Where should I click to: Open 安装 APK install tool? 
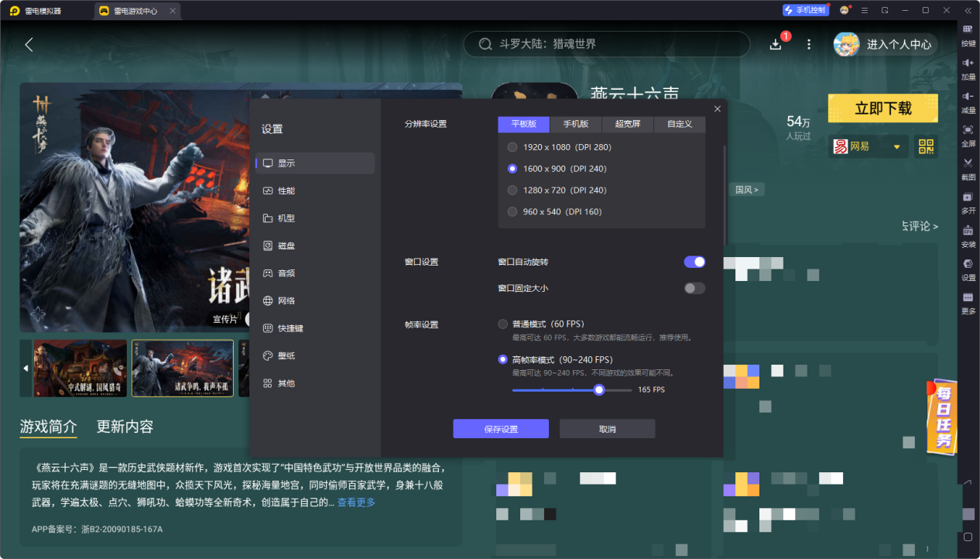click(x=968, y=235)
